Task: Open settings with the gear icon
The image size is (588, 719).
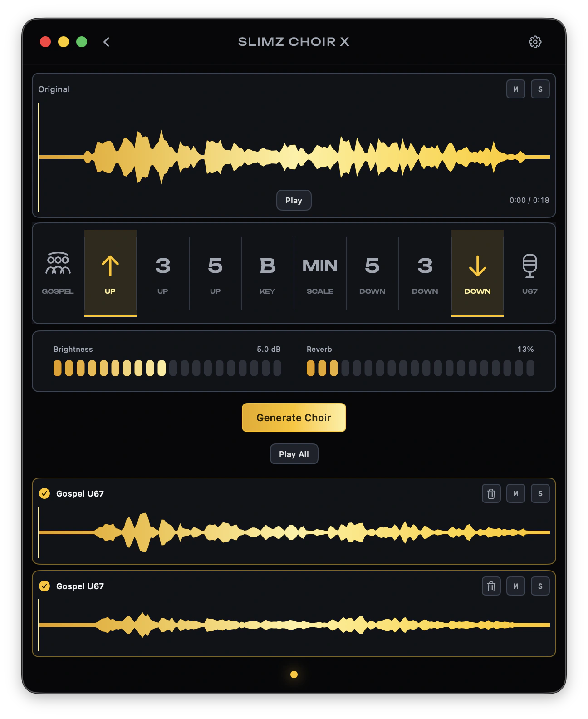Action: pyautogui.click(x=535, y=42)
